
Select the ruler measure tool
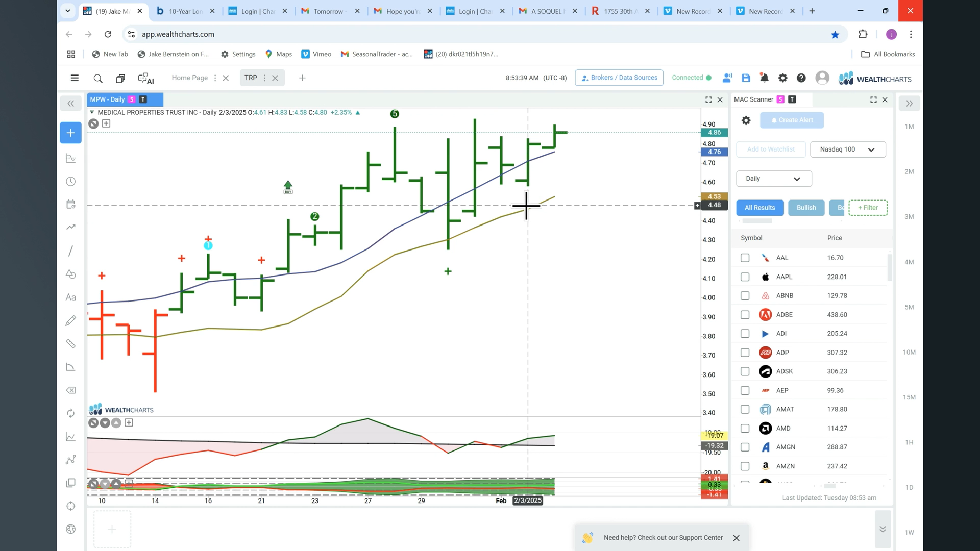pos(71,344)
